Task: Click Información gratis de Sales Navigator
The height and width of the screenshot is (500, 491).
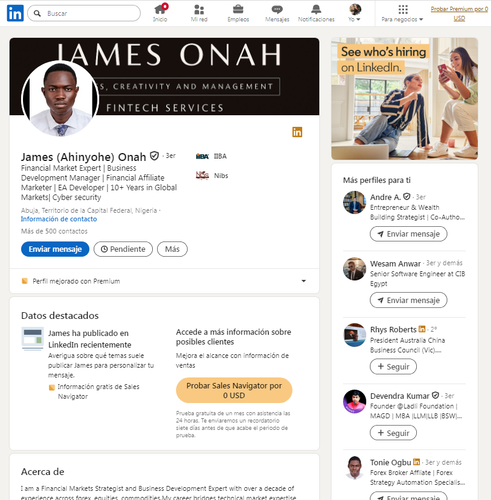Action: 98,391
